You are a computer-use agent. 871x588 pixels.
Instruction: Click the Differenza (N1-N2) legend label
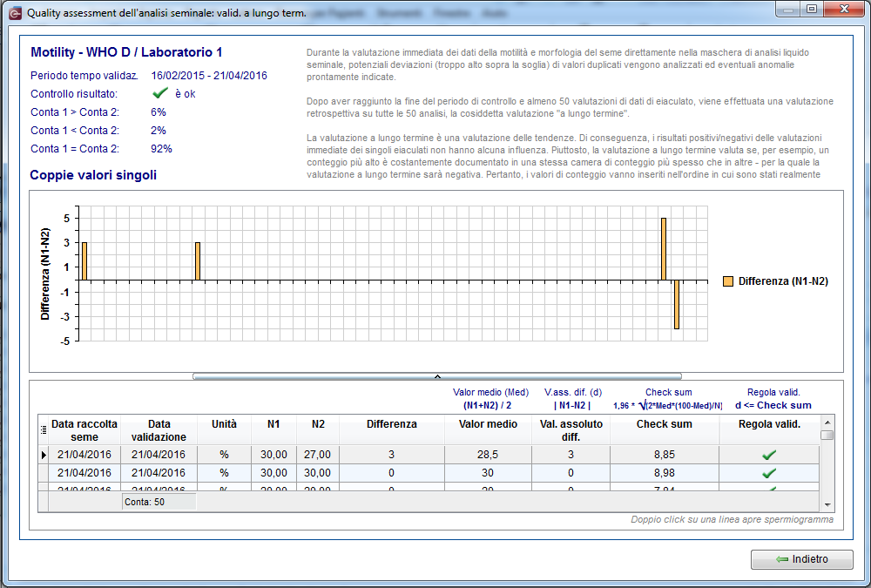tap(783, 281)
